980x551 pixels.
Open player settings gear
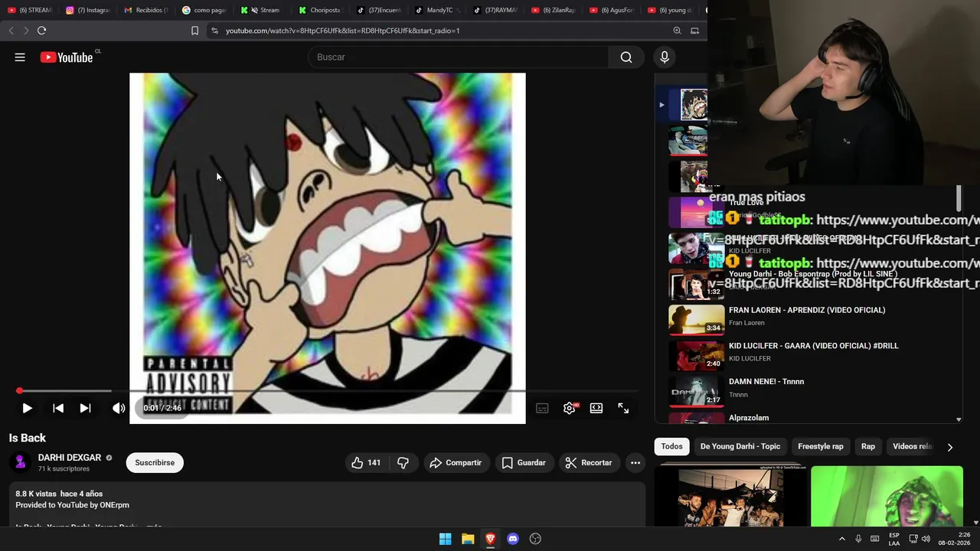tap(570, 408)
